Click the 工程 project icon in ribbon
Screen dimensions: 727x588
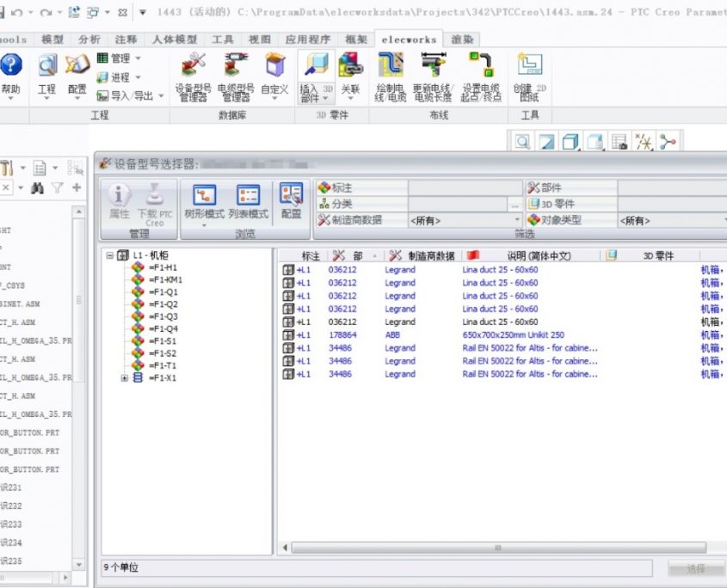coord(46,64)
